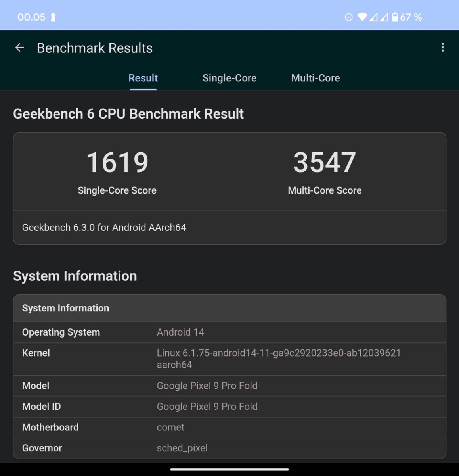This screenshot has height=476, width=459.
Task: Tap the Kernel row label
Action: click(x=36, y=353)
